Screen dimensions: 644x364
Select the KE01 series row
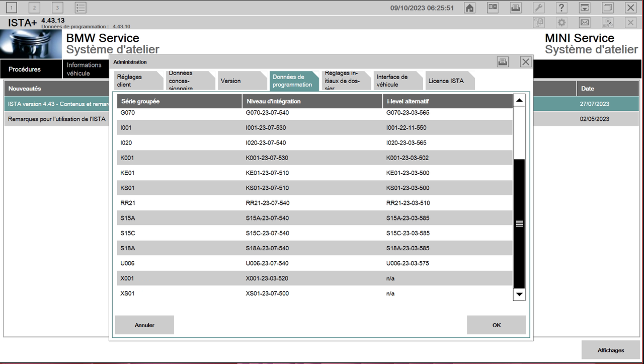[315, 173]
